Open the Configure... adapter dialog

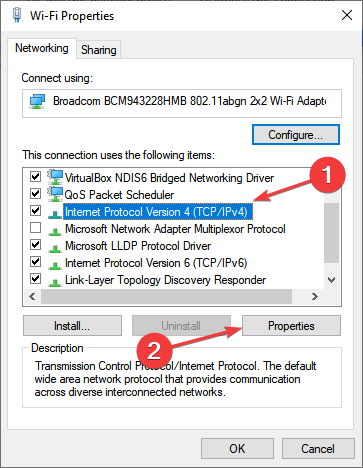coord(296,135)
